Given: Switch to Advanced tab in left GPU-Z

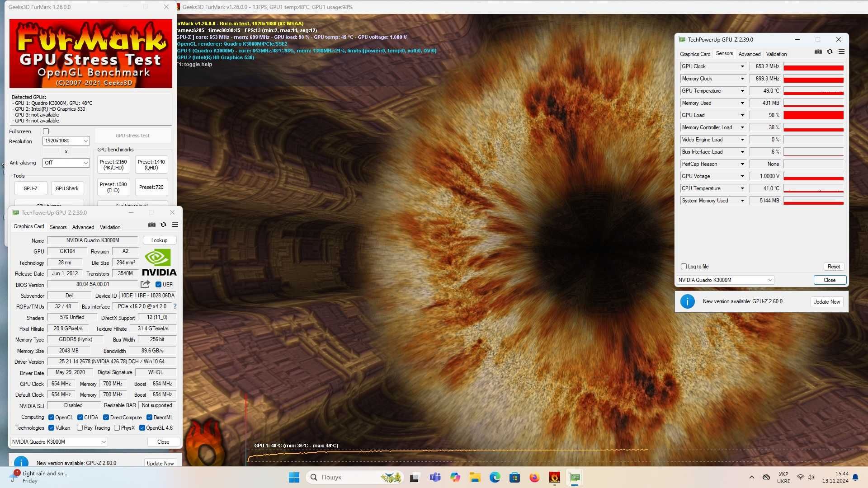Looking at the screenshot, I should [83, 227].
